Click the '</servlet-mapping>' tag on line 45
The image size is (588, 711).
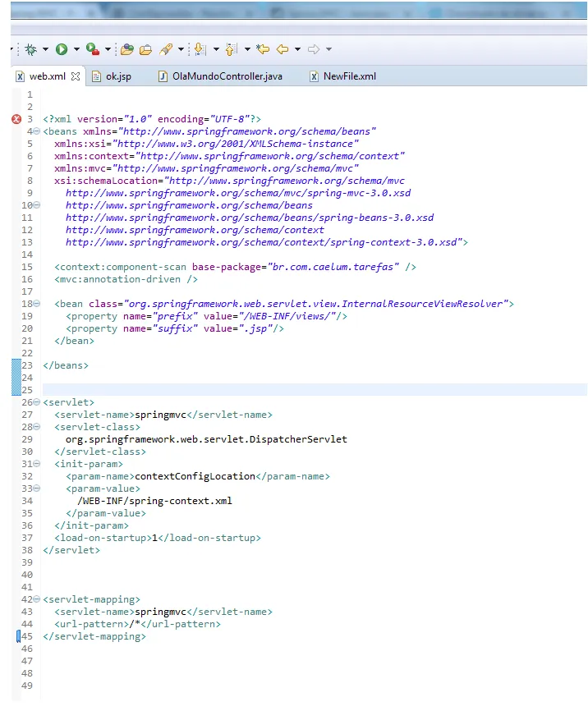point(94,636)
